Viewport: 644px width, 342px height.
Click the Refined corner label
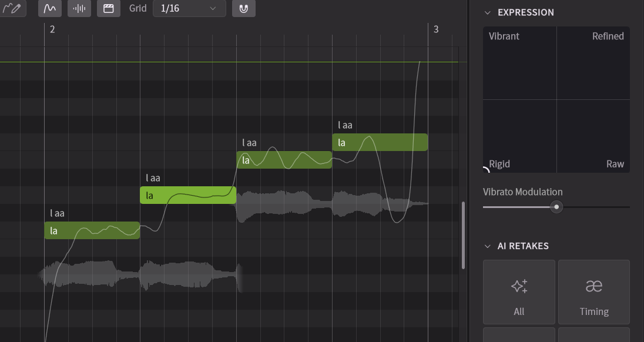pyautogui.click(x=608, y=36)
